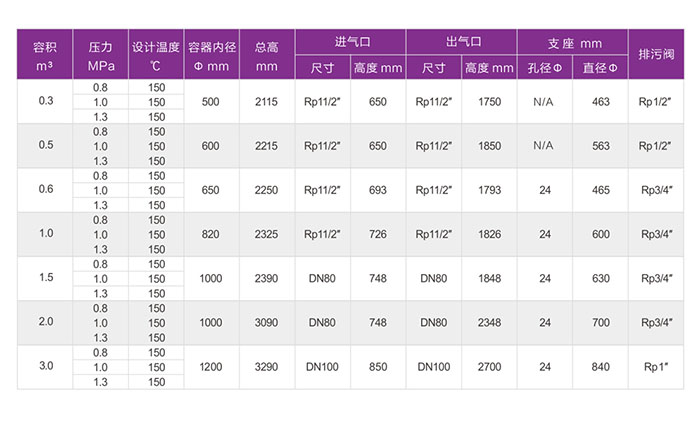This screenshot has height=424, width=700.
Task: Click support diameter value 463
Action: [601, 102]
